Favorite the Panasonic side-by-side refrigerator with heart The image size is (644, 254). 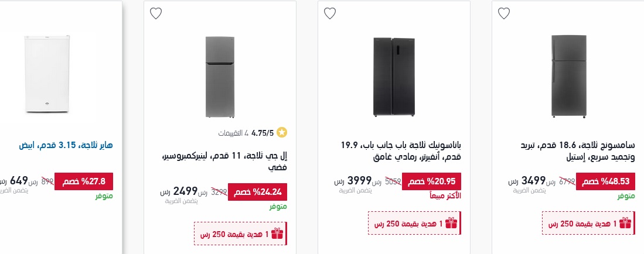click(330, 13)
